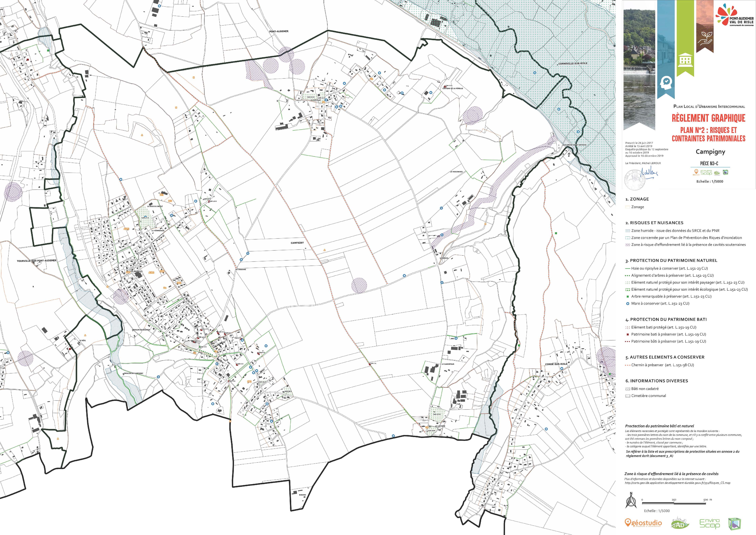Click the LA PLANCHE SAINT-ANTOINE label
The height and width of the screenshot is (535, 756).
coord(574,145)
